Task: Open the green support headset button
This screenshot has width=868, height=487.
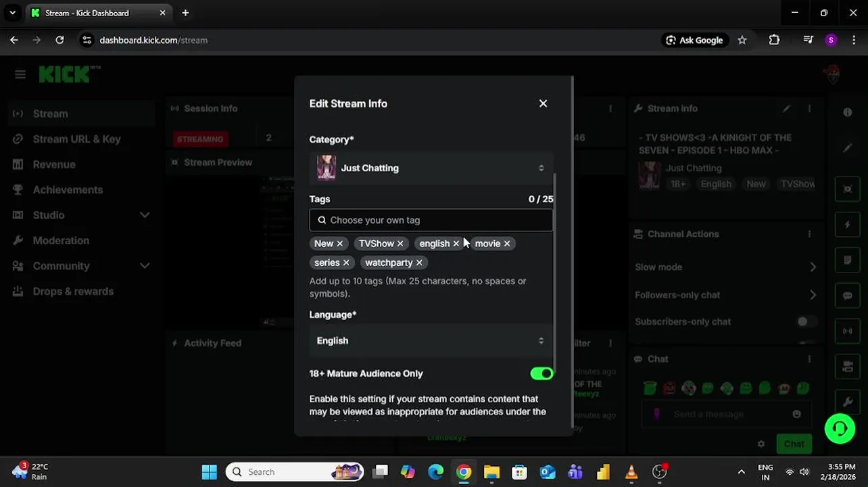Action: pyautogui.click(x=840, y=428)
